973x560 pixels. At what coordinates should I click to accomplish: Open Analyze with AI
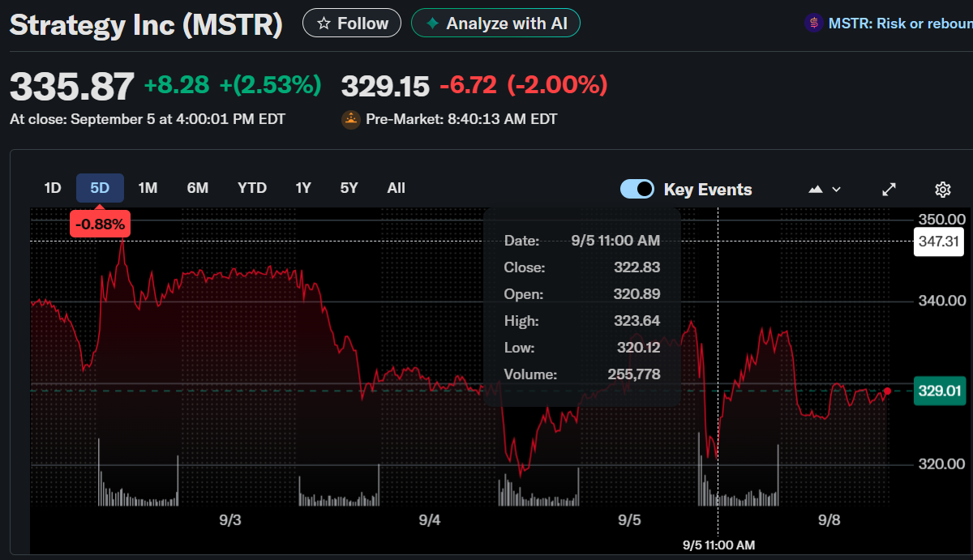(496, 24)
